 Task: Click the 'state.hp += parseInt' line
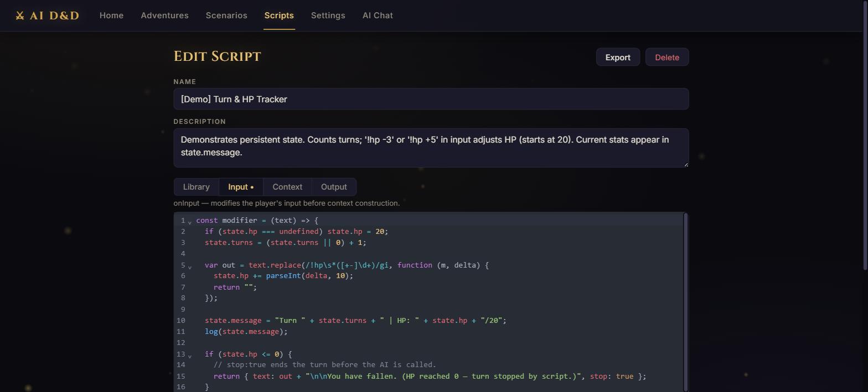point(283,275)
